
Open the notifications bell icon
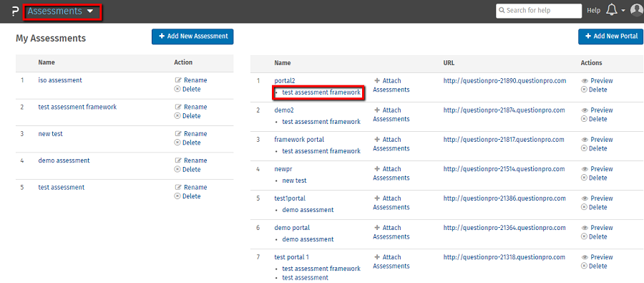coord(611,11)
